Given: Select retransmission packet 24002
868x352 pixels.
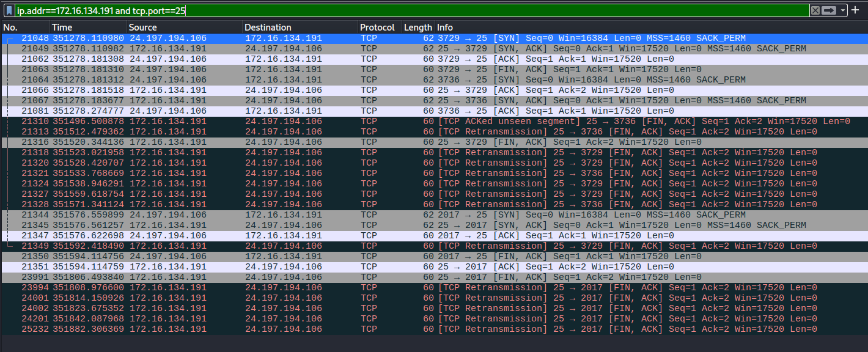Looking at the screenshot, I should click(x=434, y=308).
